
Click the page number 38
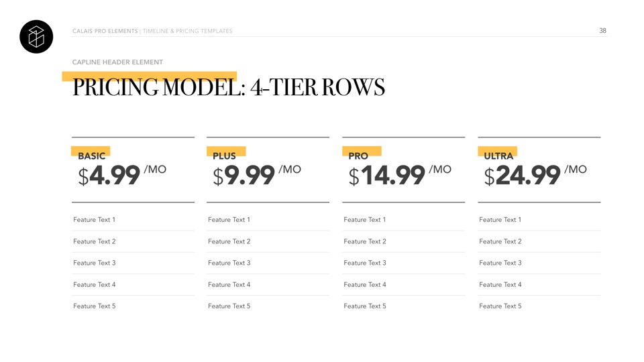(602, 31)
